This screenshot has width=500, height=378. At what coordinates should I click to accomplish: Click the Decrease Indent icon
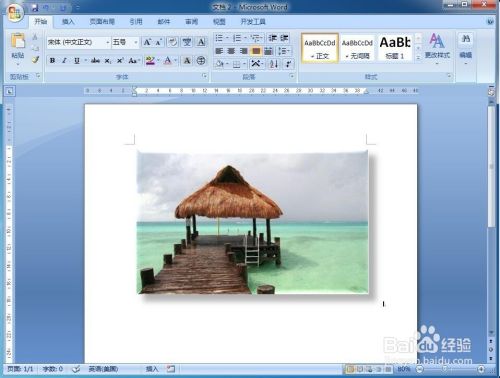coord(273,38)
